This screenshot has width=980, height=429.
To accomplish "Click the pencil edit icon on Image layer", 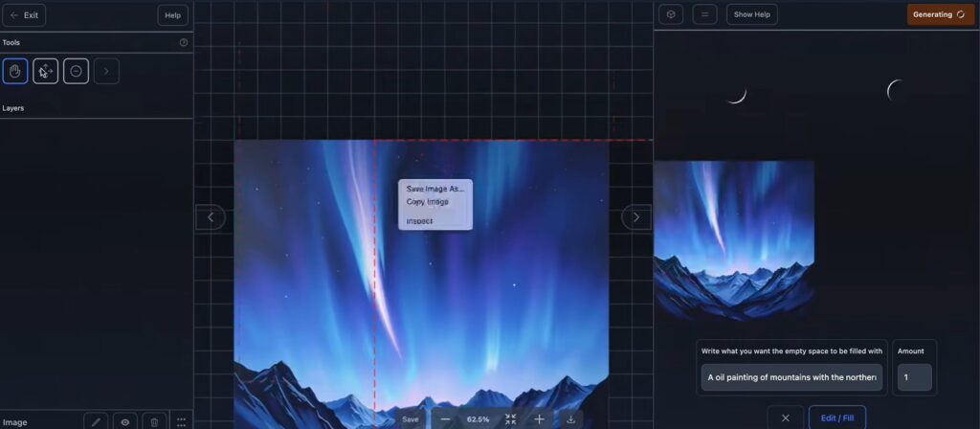I will tap(96, 421).
